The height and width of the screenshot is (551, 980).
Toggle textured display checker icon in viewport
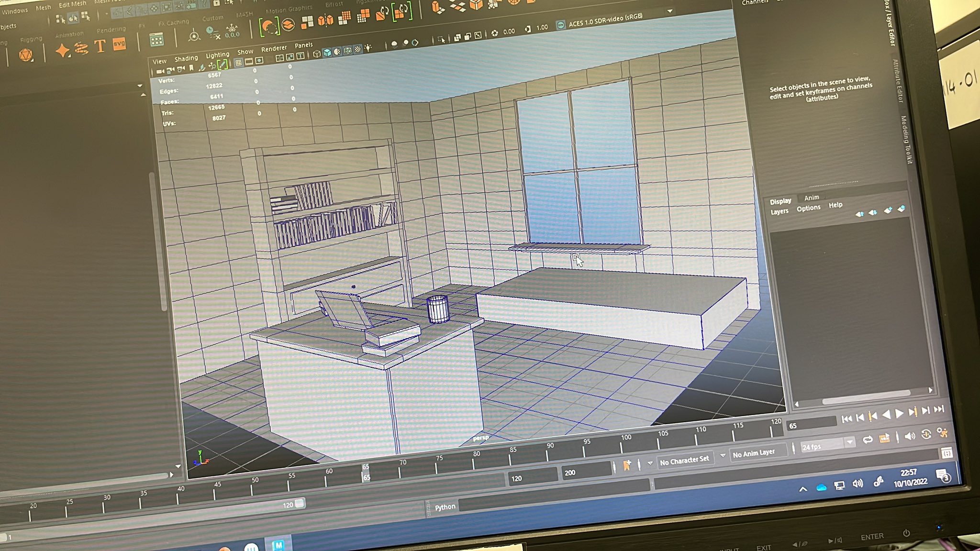coord(357,50)
